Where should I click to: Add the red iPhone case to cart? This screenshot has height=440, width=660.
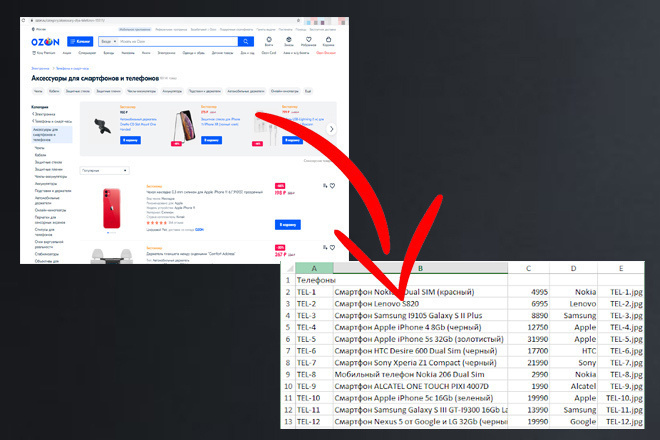click(x=288, y=225)
